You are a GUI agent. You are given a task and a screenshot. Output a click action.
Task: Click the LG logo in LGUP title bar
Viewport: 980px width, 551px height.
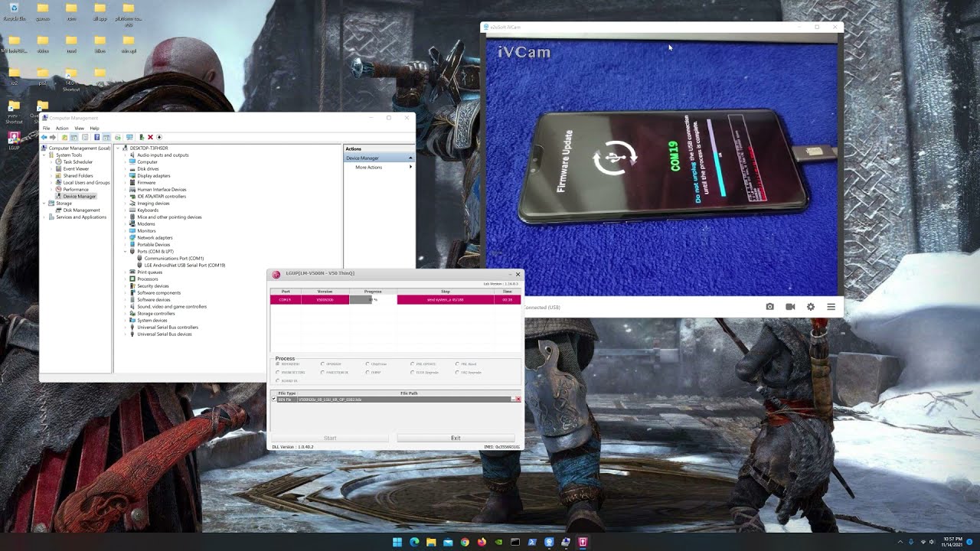[276, 274]
